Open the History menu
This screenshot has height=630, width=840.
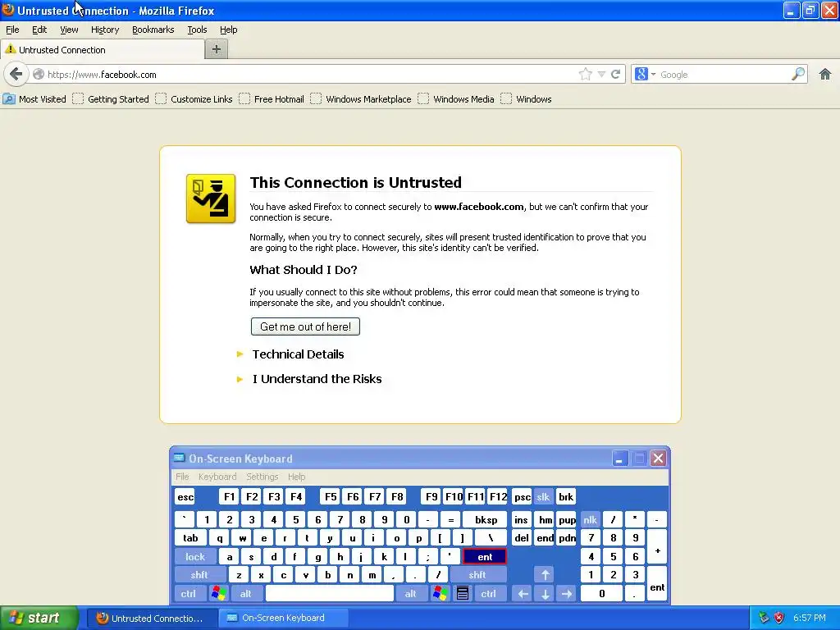point(104,30)
